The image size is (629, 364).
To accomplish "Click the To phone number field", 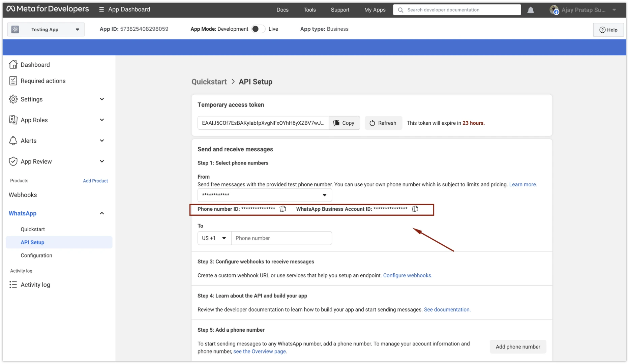I will [281, 238].
